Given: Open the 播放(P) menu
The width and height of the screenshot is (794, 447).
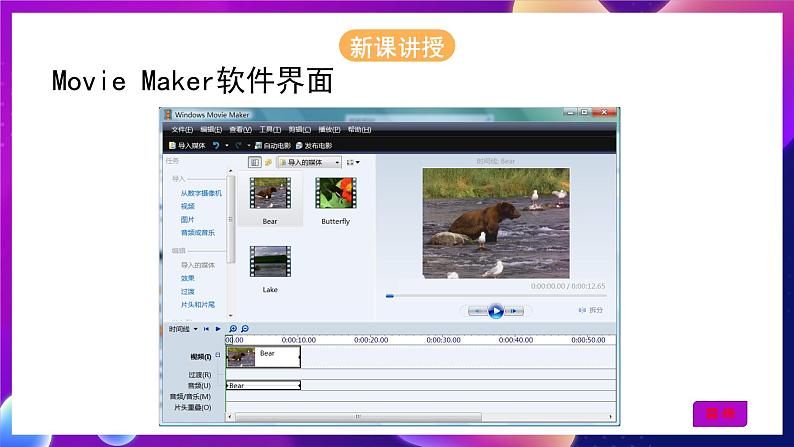Looking at the screenshot, I should coord(329,130).
